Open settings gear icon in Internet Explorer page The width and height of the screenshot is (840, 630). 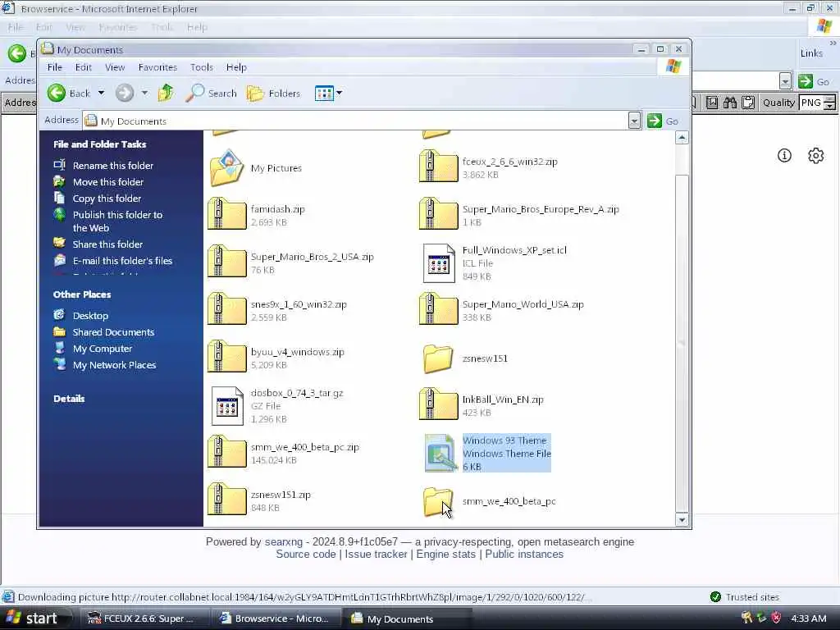tap(815, 155)
